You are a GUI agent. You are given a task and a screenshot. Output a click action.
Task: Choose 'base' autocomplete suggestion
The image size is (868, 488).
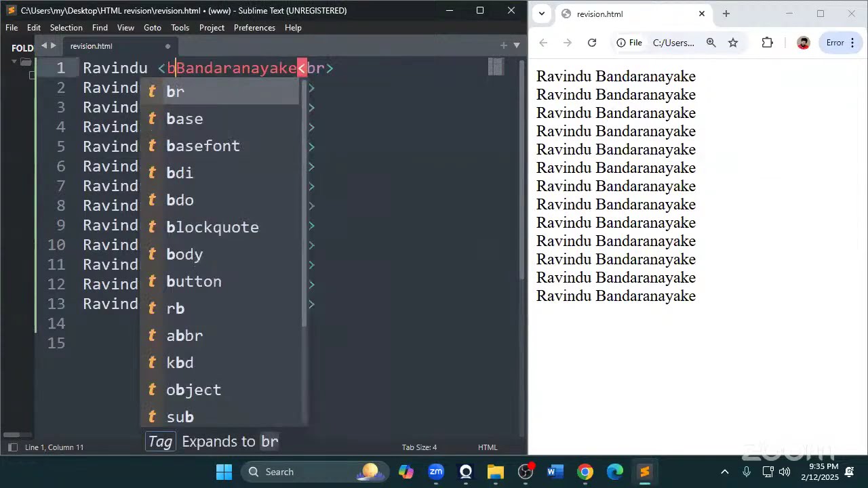tap(220, 119)
